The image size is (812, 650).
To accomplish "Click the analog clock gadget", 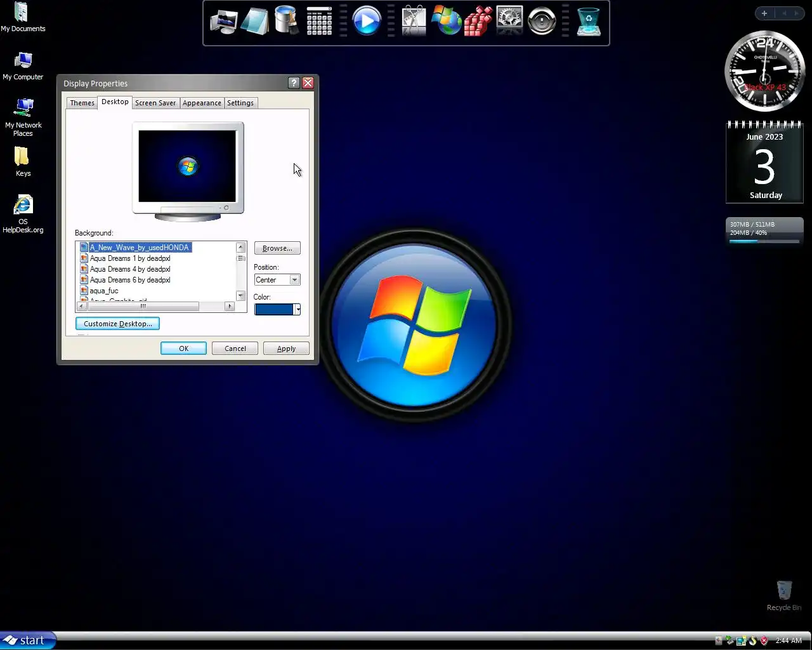I will (x=764, y=71).
